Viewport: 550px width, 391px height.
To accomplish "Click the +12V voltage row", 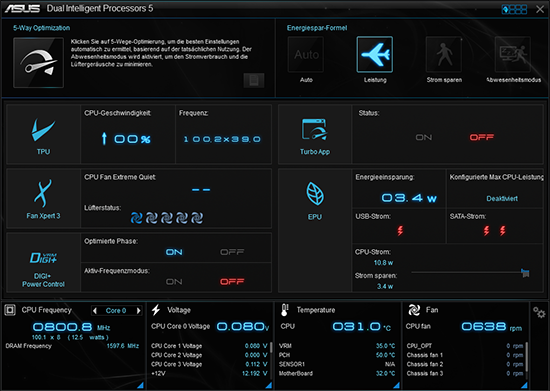I will [x=209, y=373].
